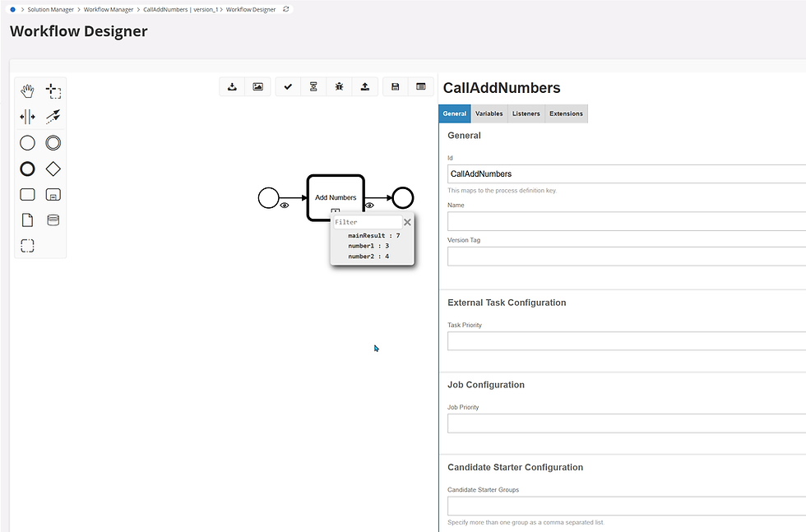Click the export as image icon

[x=258, y=87]
